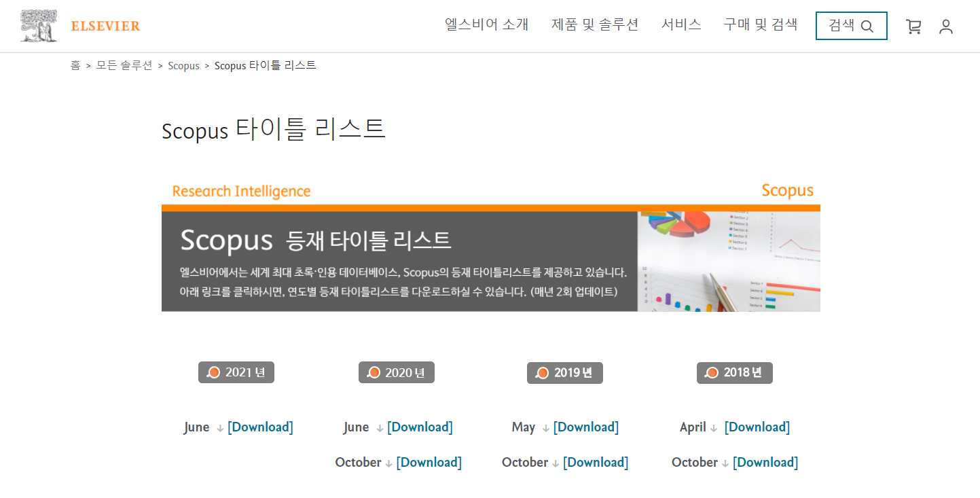Viewport: 980px width, 498px height.
Task: Click the Research Intelligence label
Action: pyautogui.click(x=241, y=192)
